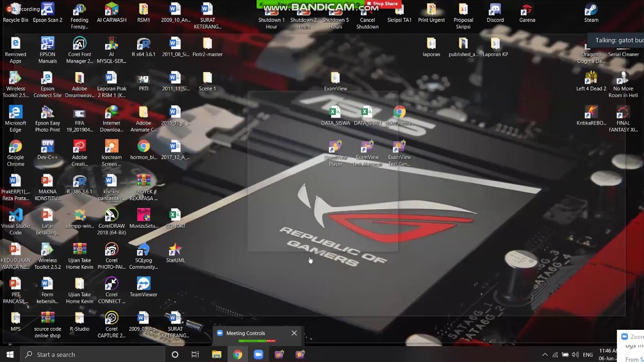Open MuvizuSetup installer icon

point(143,219)
